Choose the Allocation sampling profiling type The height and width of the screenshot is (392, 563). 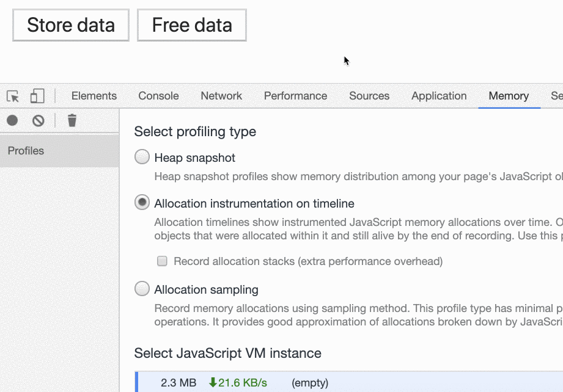coord(142,290)
